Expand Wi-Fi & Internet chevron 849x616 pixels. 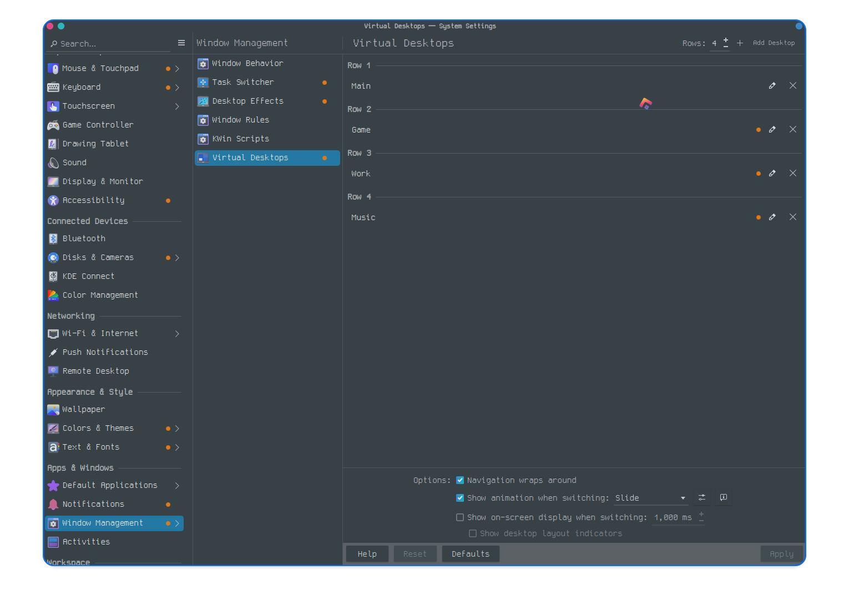(x=177, y=334)
